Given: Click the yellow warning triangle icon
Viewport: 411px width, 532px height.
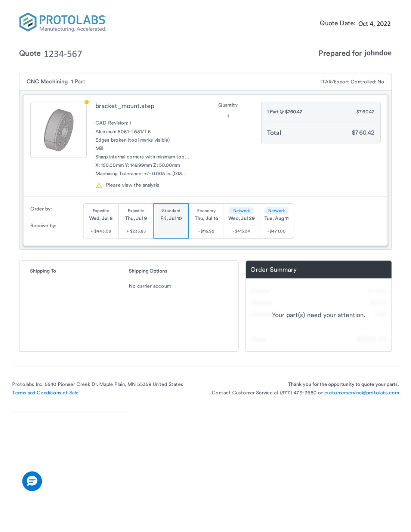Looking at the screenshot, I should click(99, 185).
